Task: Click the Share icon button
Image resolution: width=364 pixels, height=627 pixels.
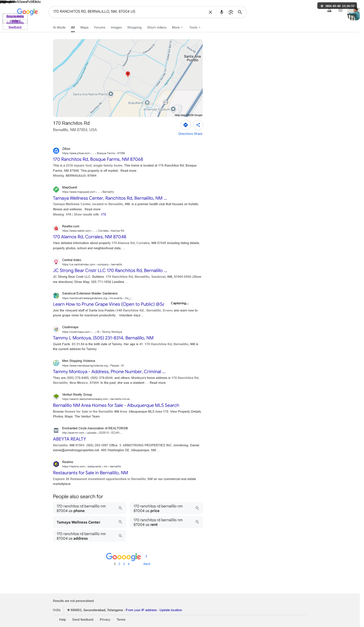Action: point(198,125)
